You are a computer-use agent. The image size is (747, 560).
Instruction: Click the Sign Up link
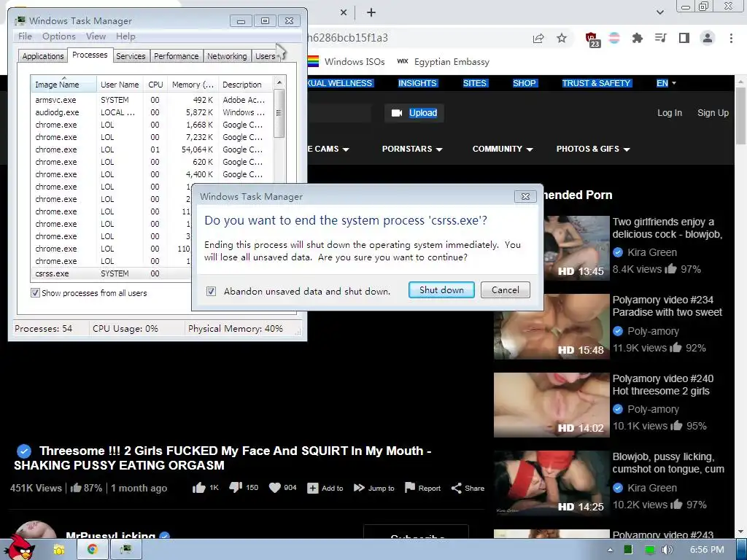click(x=713, y=113)
